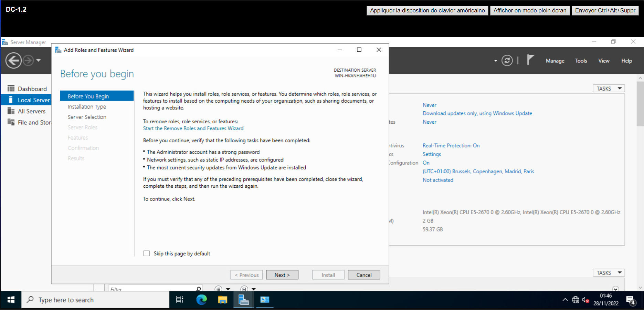
Task: Open the View menu
Action: pos(604,61)
